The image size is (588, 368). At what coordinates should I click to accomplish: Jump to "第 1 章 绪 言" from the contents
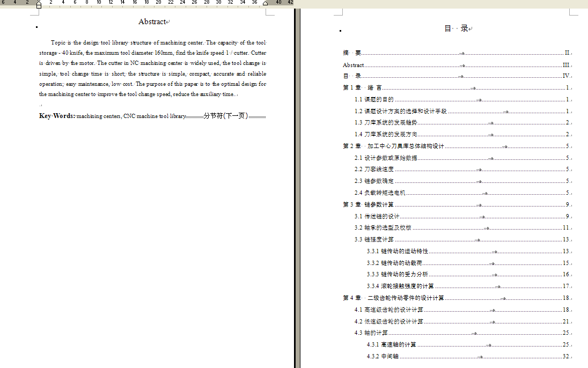click(457, 88)
